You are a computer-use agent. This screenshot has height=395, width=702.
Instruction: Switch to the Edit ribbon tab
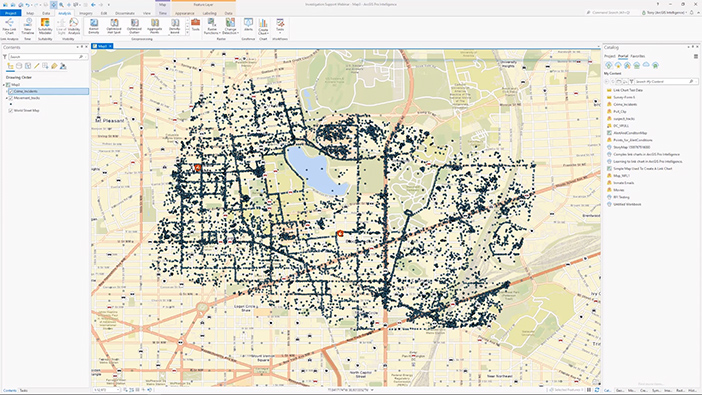coord(104,13)
